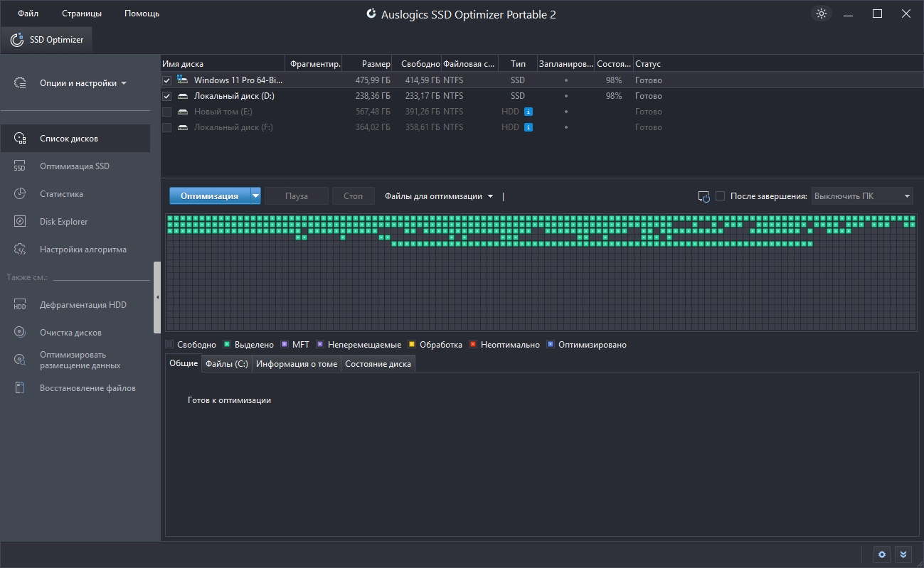Click the 98% state value for Windows 11 Pro

(614, 80)
